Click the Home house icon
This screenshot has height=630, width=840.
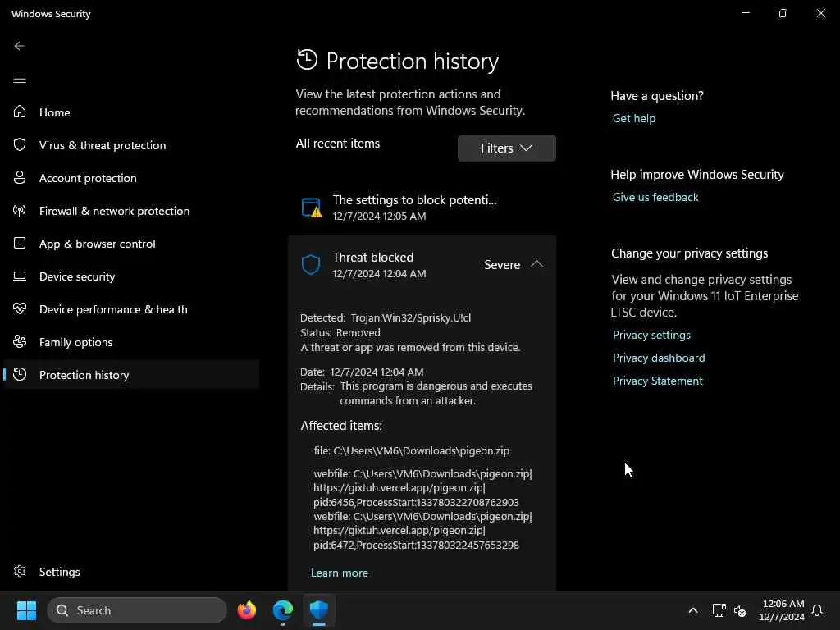(20, 112)
